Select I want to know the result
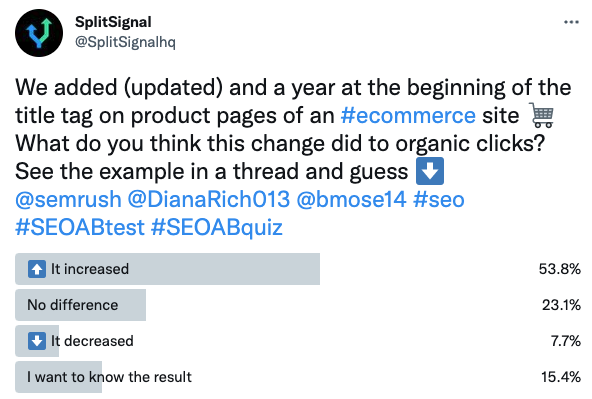This screenshot has width=592, height=399. click(x=298, y=377)
